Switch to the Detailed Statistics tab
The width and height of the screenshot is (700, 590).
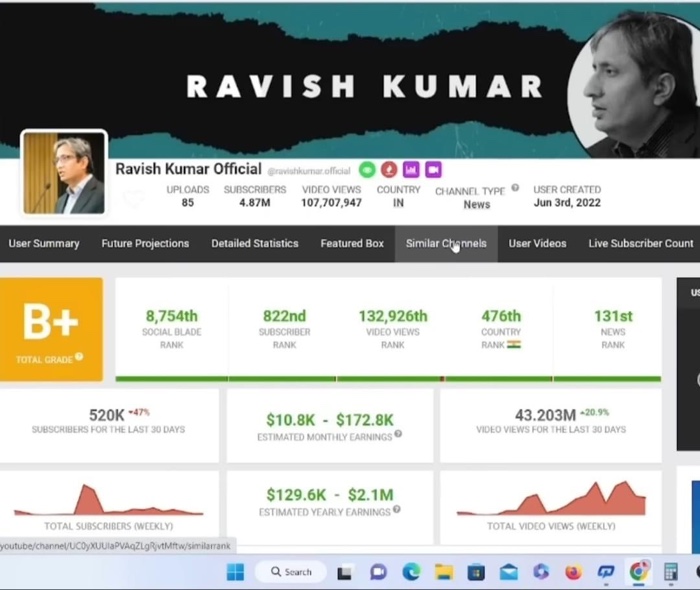pos(255,244)
